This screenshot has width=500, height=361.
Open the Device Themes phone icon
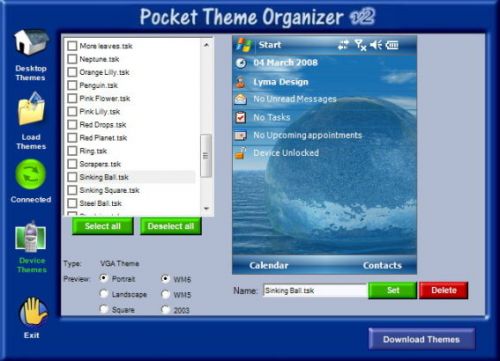tap(31, 237)
